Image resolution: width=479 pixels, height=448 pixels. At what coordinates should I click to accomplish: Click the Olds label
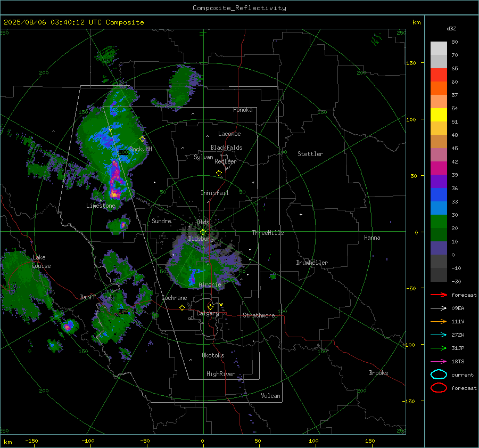click(x=203, y=222)
